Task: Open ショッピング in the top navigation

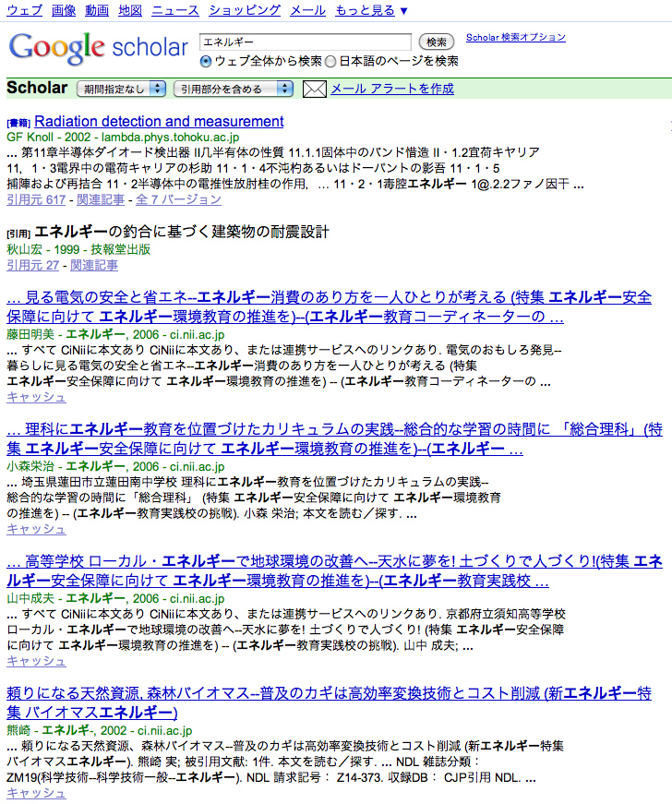Action: [245, 10]
